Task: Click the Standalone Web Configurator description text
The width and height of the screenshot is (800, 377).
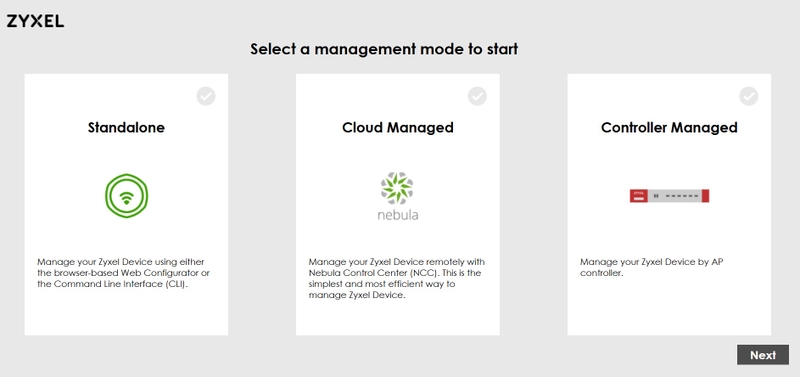Action: [123, 273]
